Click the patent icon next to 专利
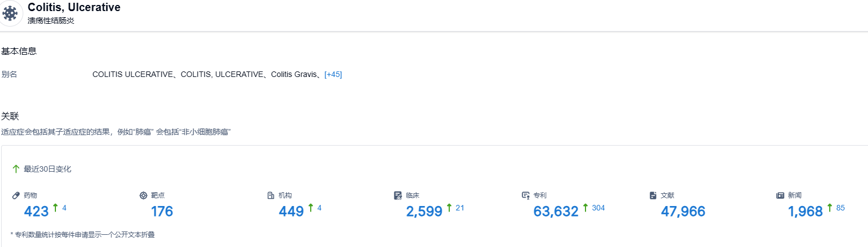 pos(526,195)
